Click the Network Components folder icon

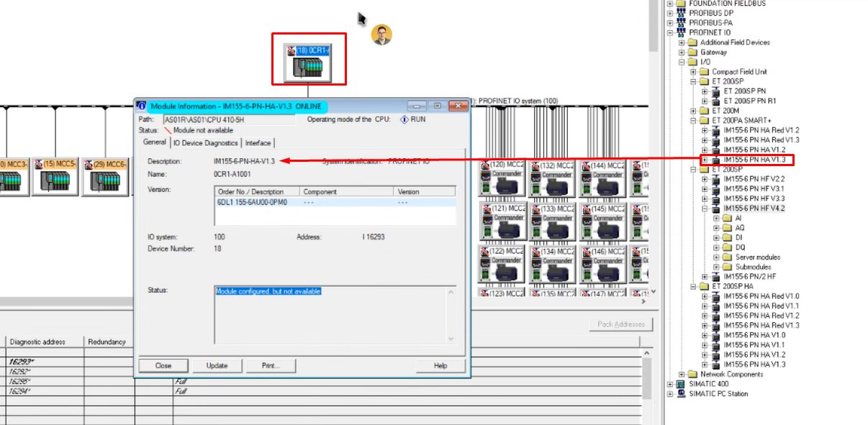coord(692,374)
